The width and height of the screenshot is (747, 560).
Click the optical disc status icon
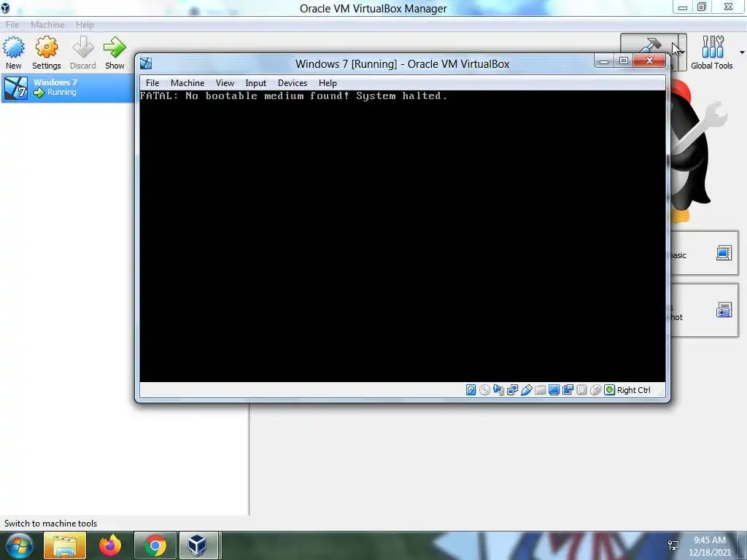click(x=484, y=390)
